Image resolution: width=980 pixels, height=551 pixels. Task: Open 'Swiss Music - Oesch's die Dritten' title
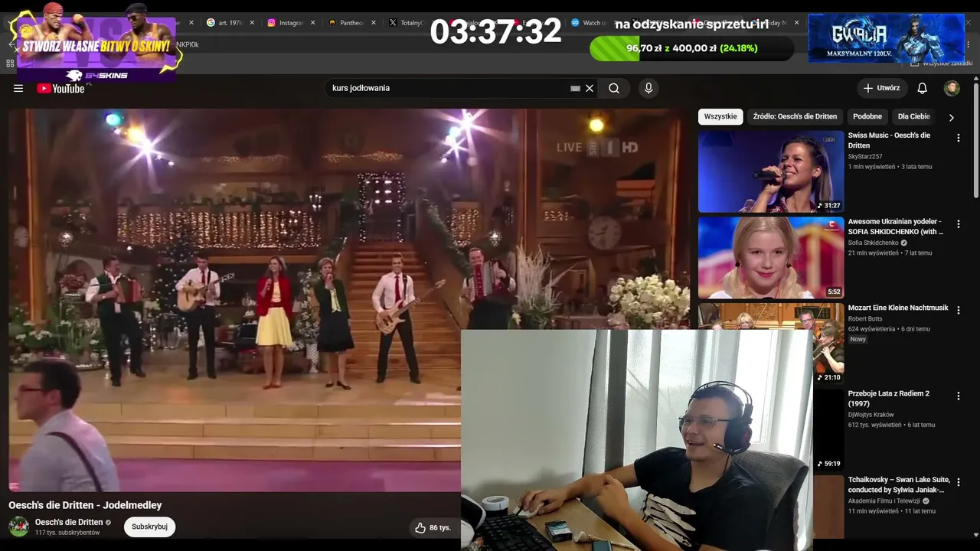tap(890, 140)
